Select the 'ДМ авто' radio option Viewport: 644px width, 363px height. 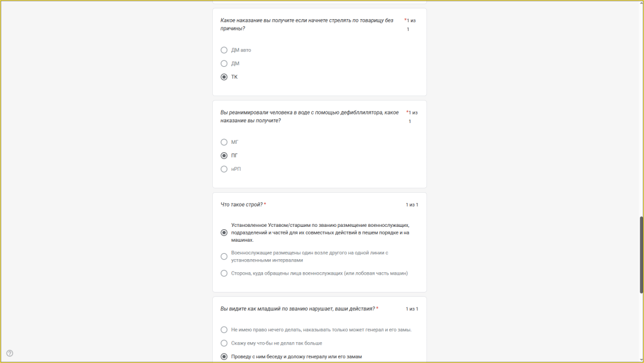tap(224, 50)
